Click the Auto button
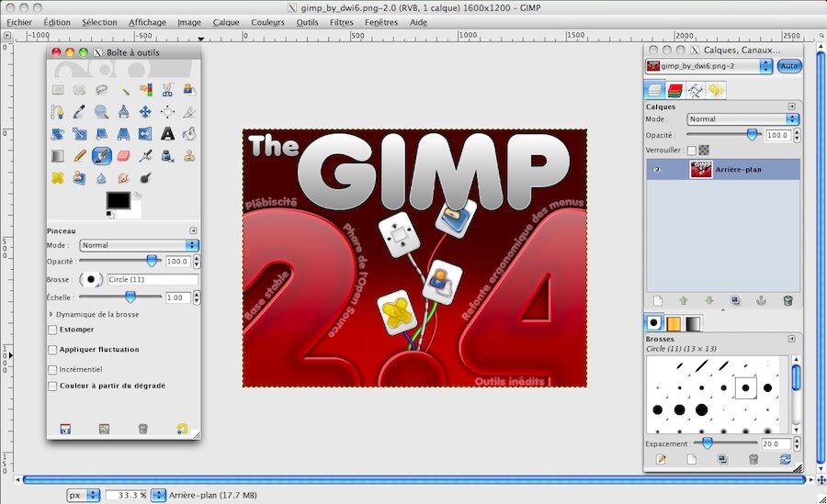This screenshot has height=504, width=827. 789,66
